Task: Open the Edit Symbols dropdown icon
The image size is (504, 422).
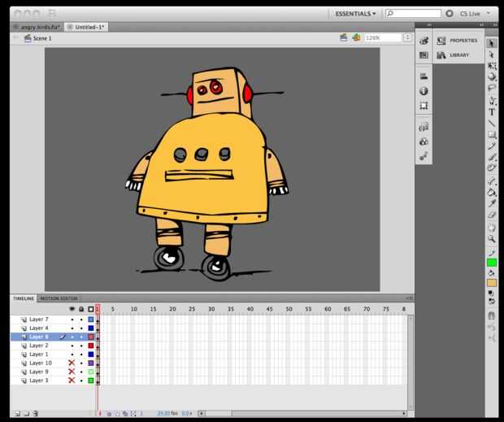Action: point(356,37)
